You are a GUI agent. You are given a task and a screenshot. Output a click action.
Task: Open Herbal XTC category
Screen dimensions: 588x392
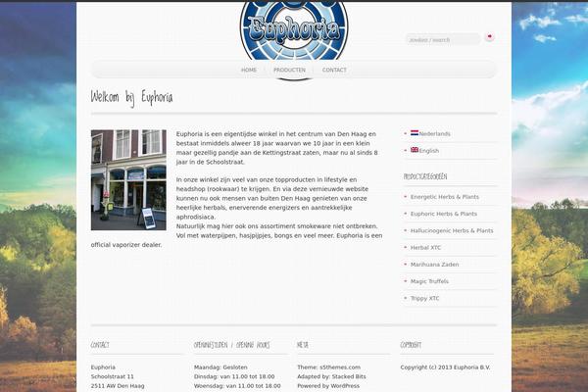[425, 248]
